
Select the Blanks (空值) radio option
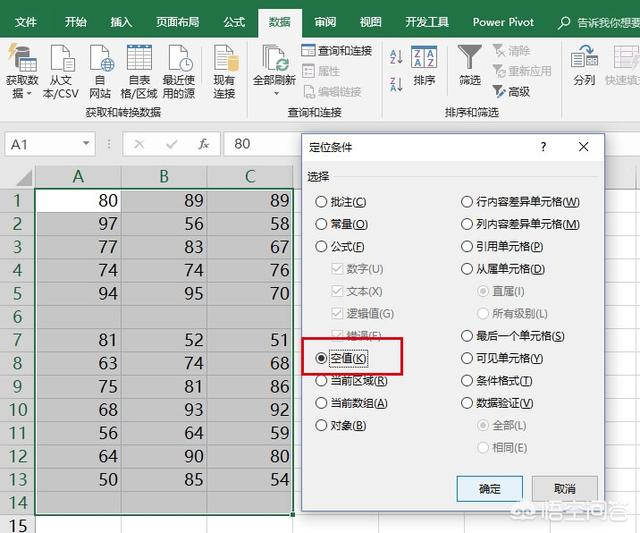click(x=321, y=358)
